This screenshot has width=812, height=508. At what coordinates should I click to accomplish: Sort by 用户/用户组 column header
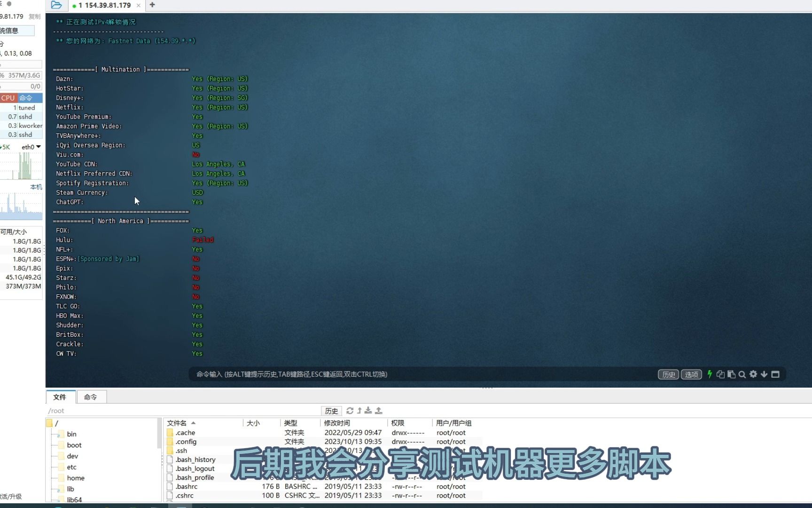coord(458,423)
